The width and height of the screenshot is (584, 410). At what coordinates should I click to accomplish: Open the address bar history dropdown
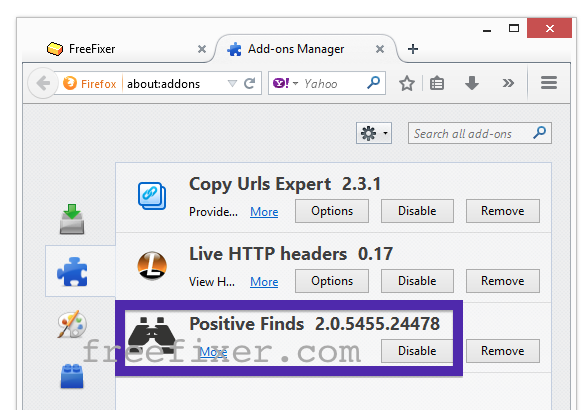(x=232, y=83)
